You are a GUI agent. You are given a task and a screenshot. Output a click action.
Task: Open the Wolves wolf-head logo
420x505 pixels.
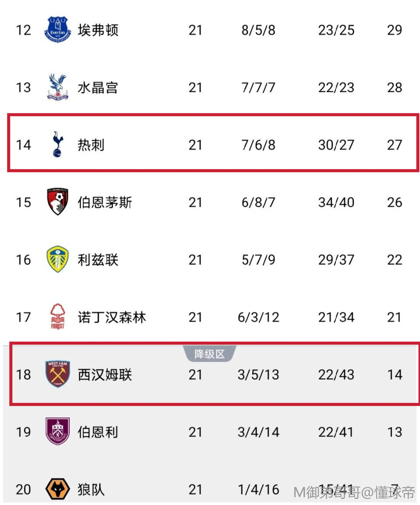(57, 489)
